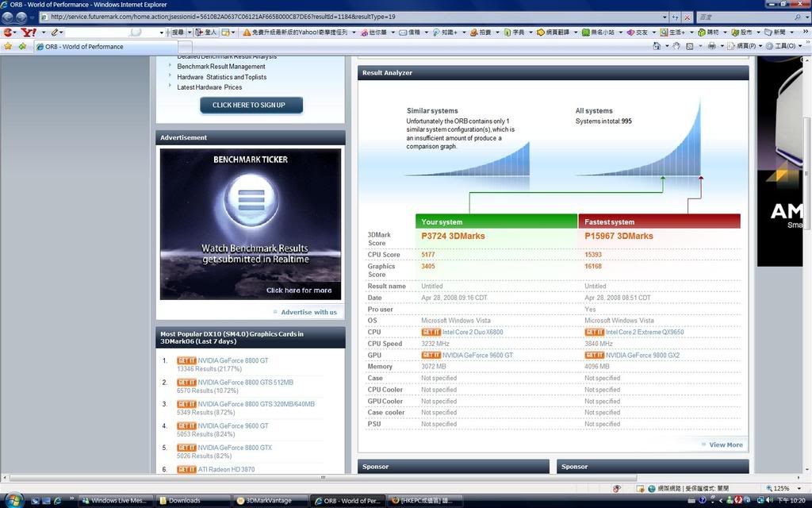Click the Yahoo toolbar sign in (登入) button
Image resolution: width=812 pixels, height=508 pixels.
coord(206,32)
